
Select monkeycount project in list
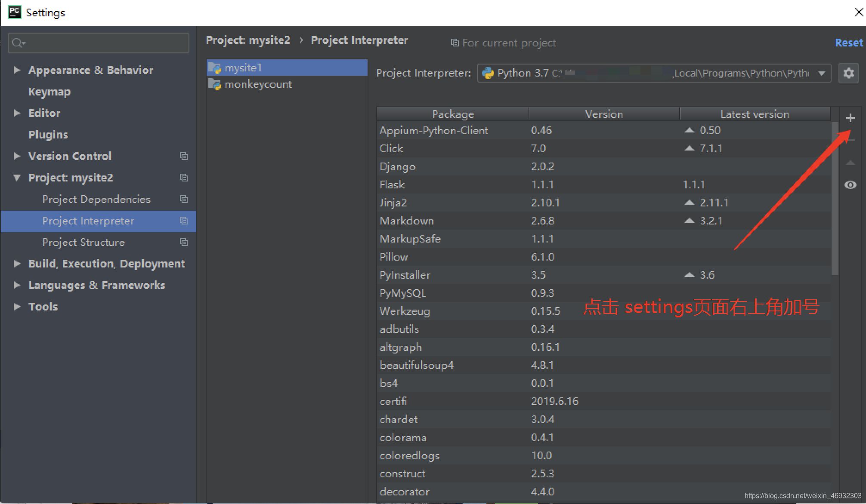coord(258,84)
